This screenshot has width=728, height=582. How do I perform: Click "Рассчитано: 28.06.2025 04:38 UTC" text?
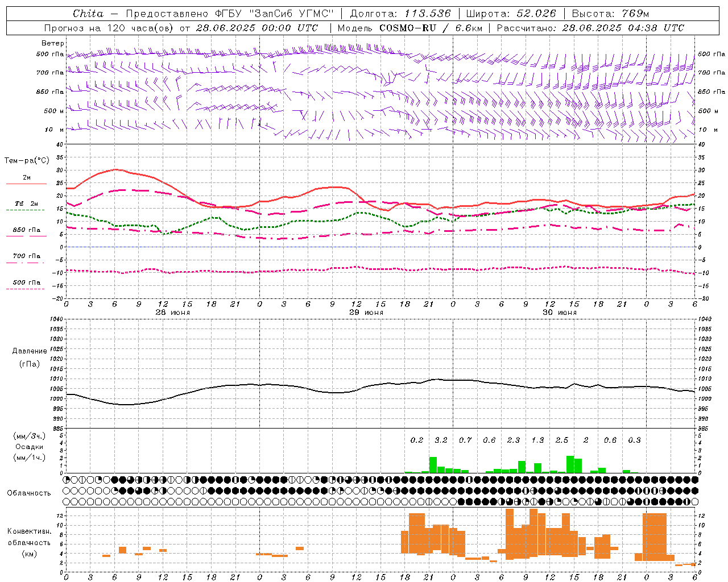(x=590, y=28)
